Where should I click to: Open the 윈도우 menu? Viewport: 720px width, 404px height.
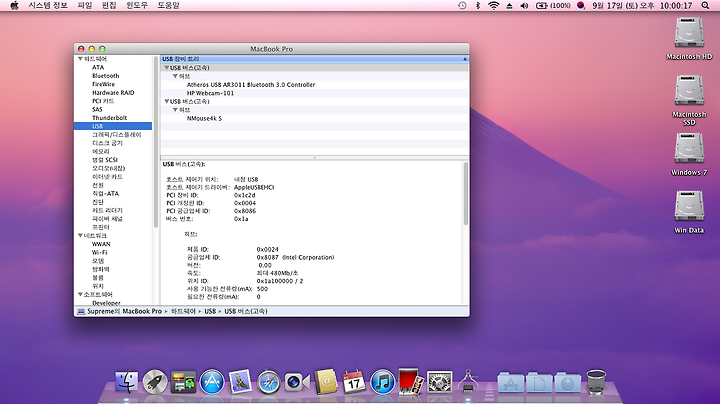click(x=137, y=6)
